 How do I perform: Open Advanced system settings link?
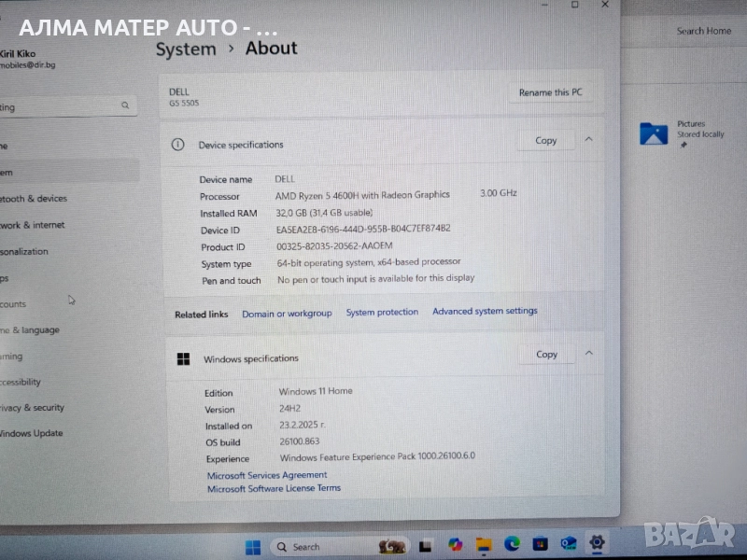[x=485, y=311]
